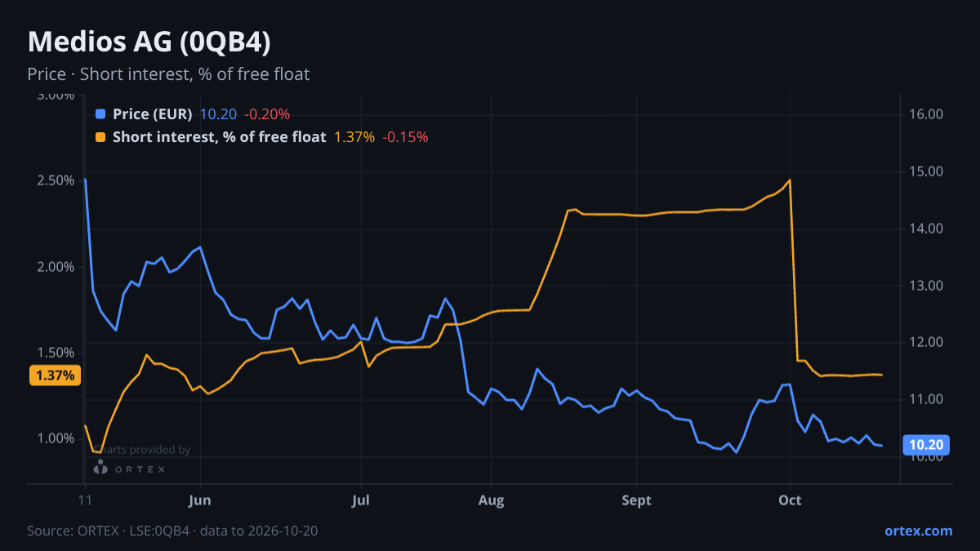Click the 2.50% left axis label

pos(54,180)
